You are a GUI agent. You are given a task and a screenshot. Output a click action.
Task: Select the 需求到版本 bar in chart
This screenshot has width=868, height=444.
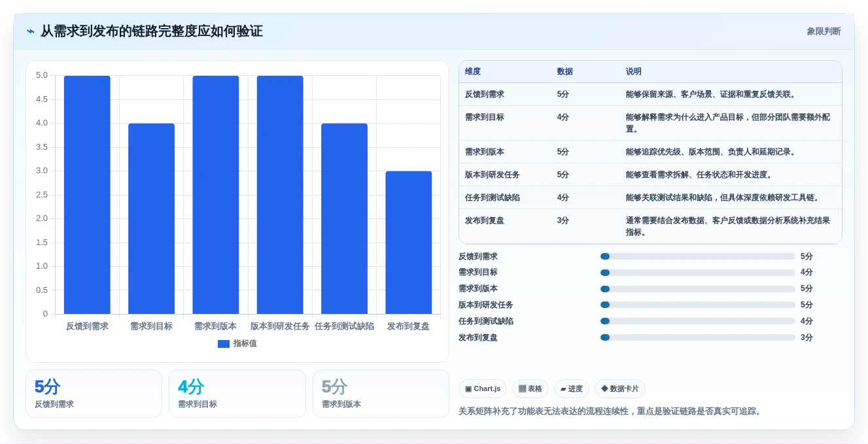pos(216,195)
